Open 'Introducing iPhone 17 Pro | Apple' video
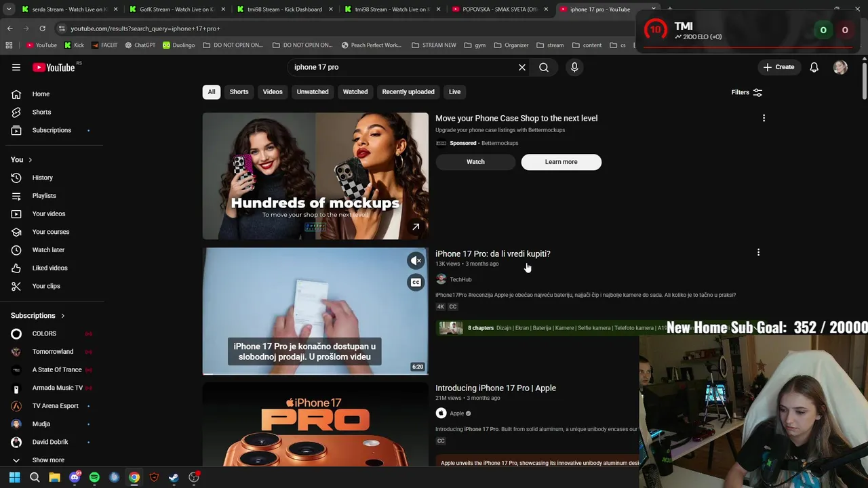 tap(496, 388)
